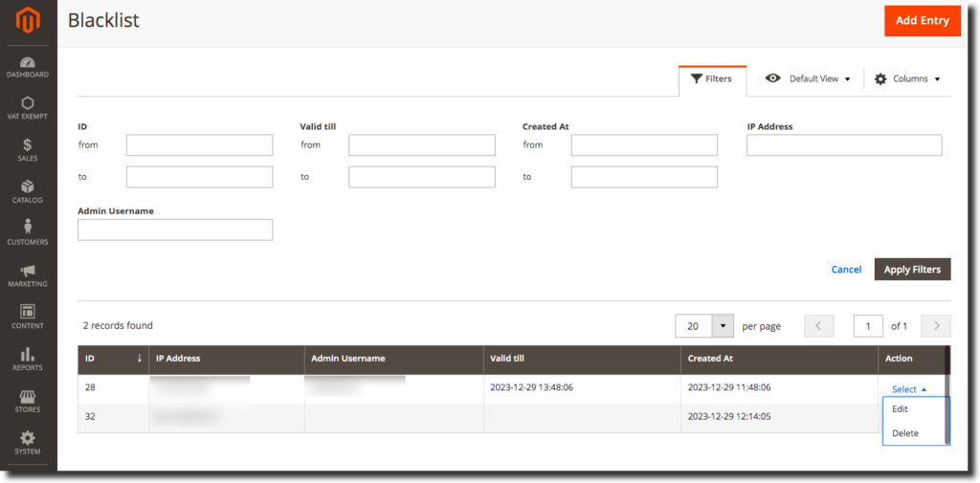Collapse the Select action menu in row 28
This screenshot has height=483, width=980.
(908, 389)
